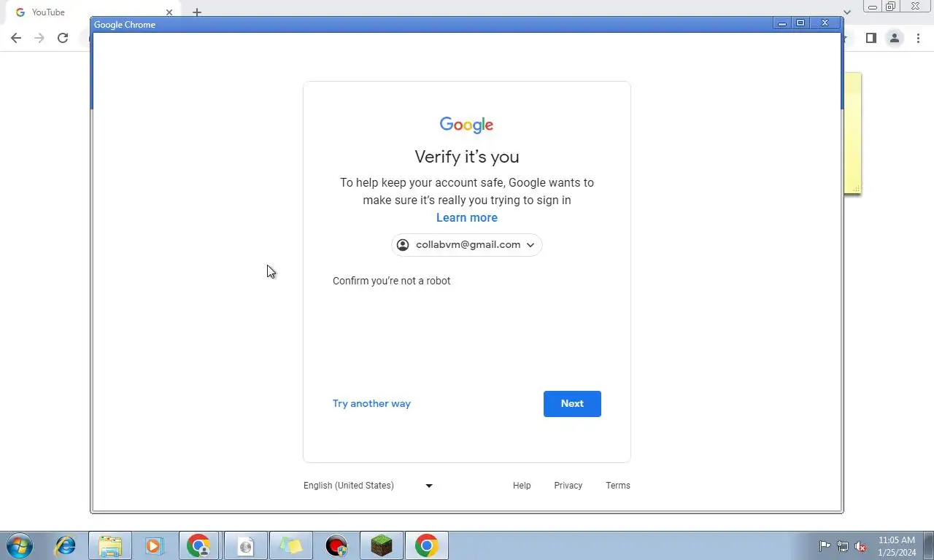
Task: Open the disc file taskbar item
Action: click(246, 545)
